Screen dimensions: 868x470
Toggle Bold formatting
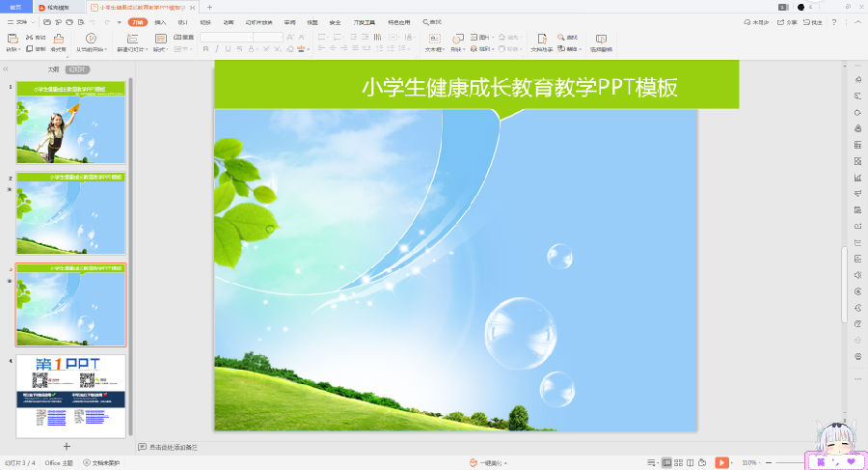pos(206,49)
